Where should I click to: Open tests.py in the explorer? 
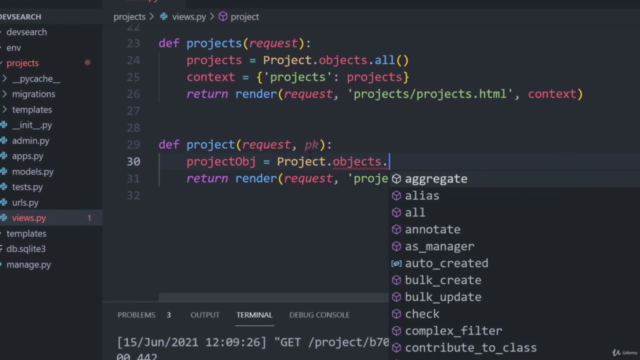(27, 187)
